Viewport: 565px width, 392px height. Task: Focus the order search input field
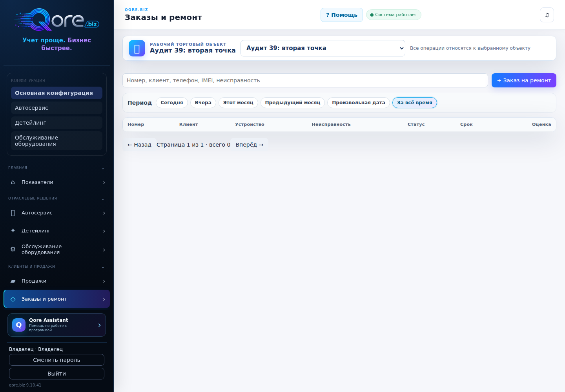click(x=305, y=80)
